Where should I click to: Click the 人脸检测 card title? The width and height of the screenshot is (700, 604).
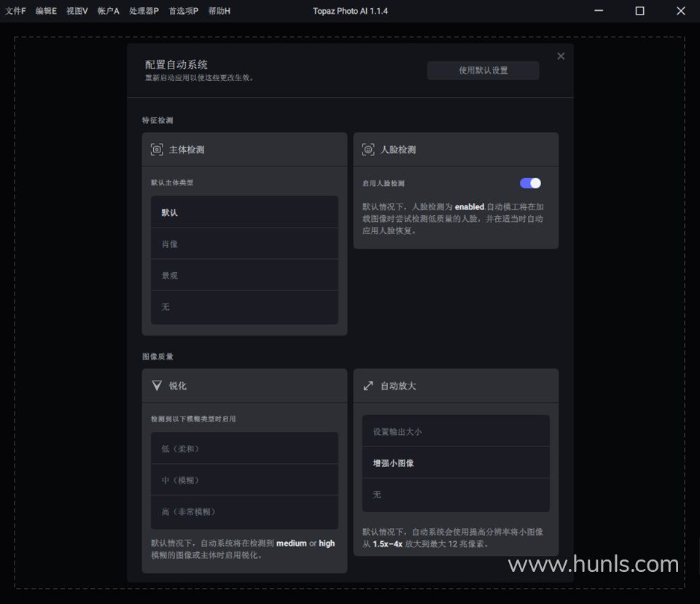point(398,150)
